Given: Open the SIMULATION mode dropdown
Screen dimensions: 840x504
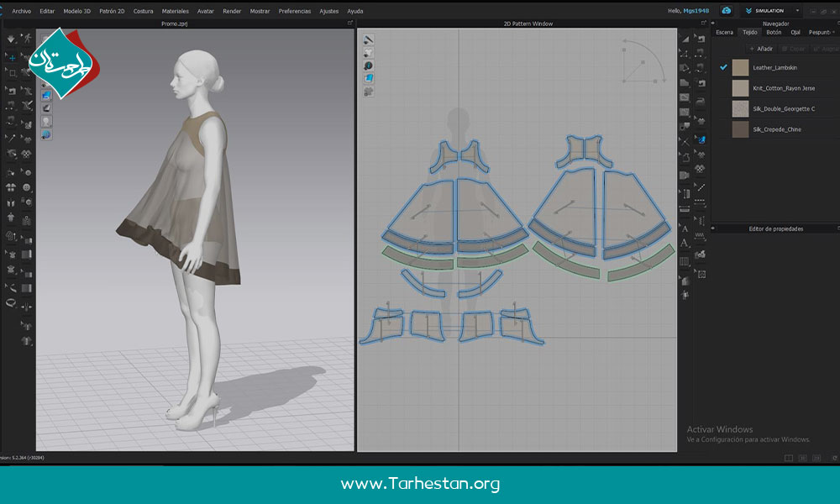Looking at the screenshot, I should pos(797,11).
